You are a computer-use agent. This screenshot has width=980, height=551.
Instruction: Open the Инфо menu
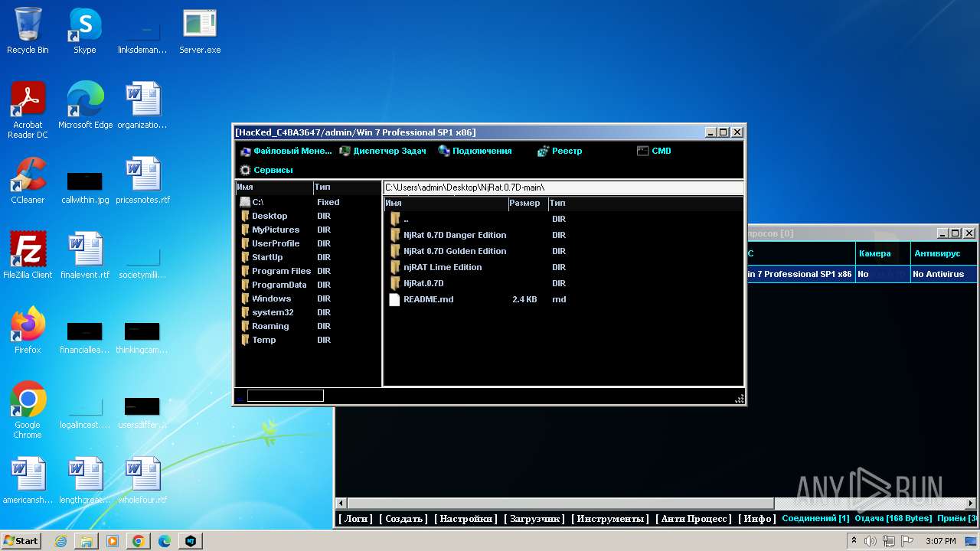[x=757, y=518]
